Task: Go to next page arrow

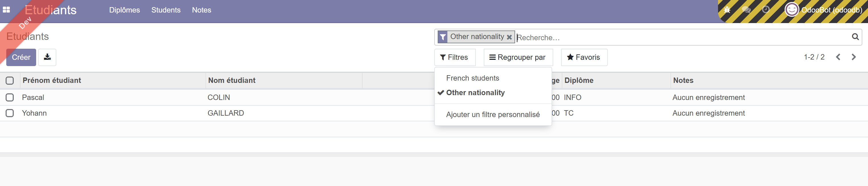Action: tap(853, 57)
